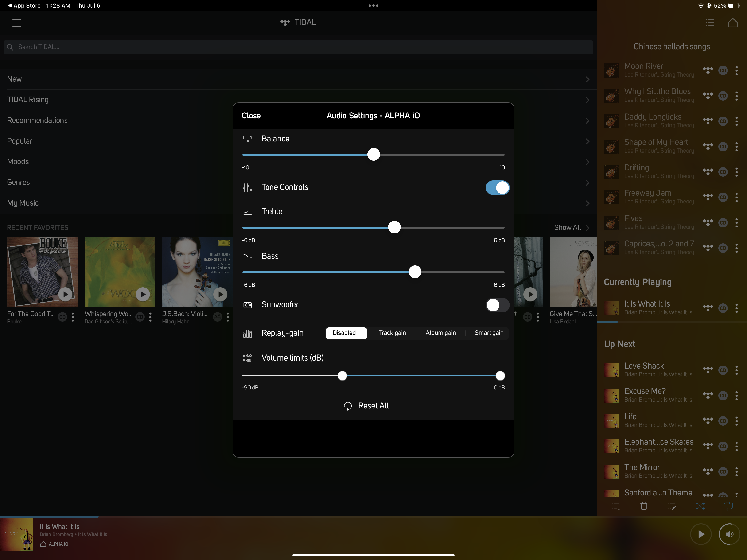
Task: Click the edit playlist pencil icon
Action: (x=672, y=506)
